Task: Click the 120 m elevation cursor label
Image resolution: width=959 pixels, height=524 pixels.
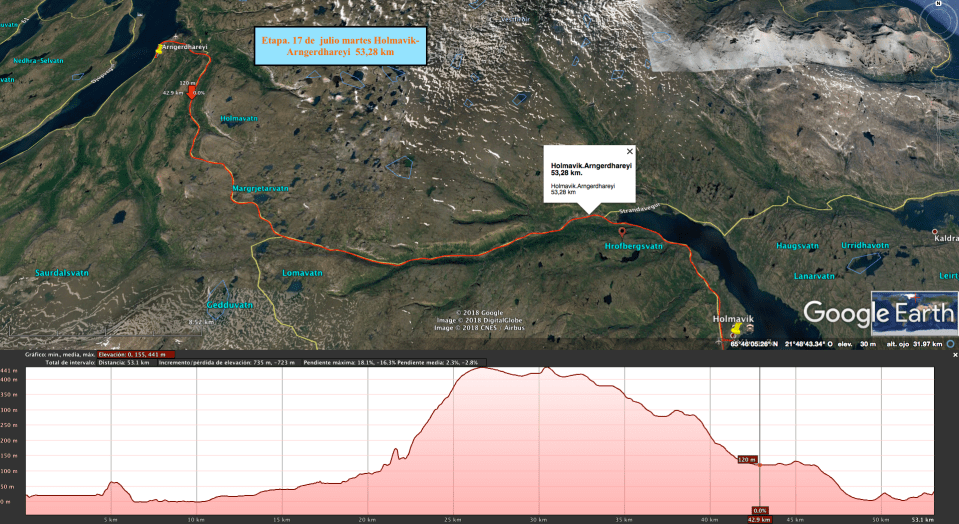Action: coord(746,460)
